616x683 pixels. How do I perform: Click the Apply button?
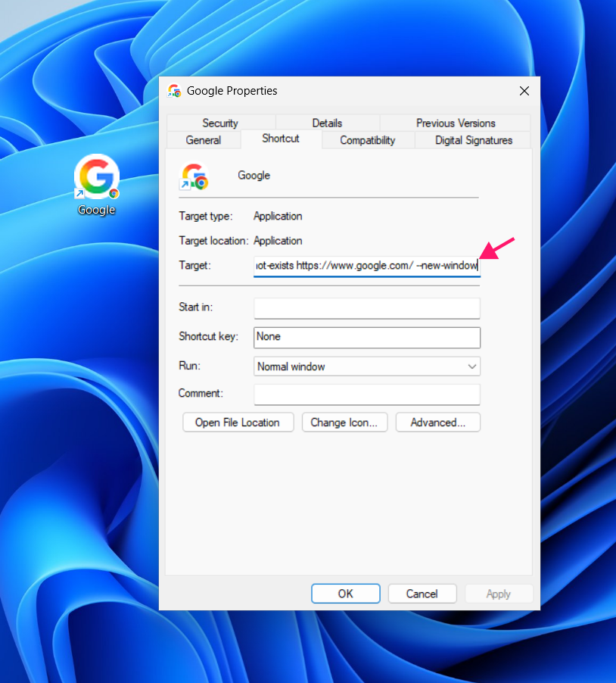pos(499,594)
